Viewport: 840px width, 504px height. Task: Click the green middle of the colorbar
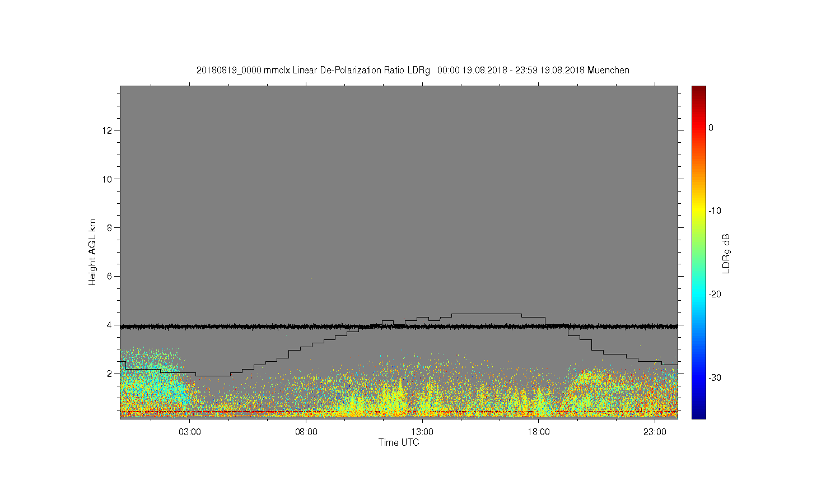pyautogui.click(x=699, y=252)
